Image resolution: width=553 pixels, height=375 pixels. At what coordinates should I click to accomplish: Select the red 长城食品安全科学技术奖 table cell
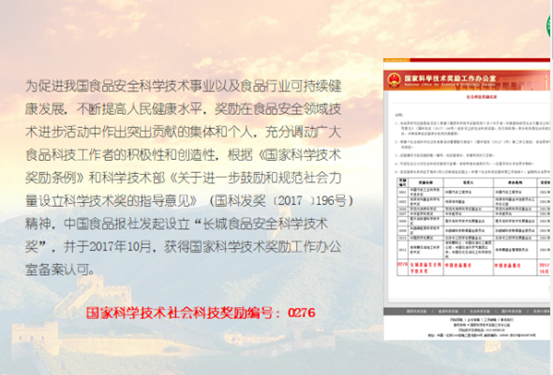[425, 267]
